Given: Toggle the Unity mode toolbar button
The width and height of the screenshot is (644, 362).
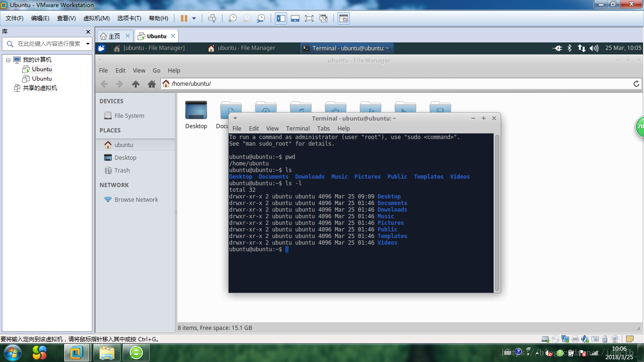Looking at the screenshot, I should (x=323, y=18).
